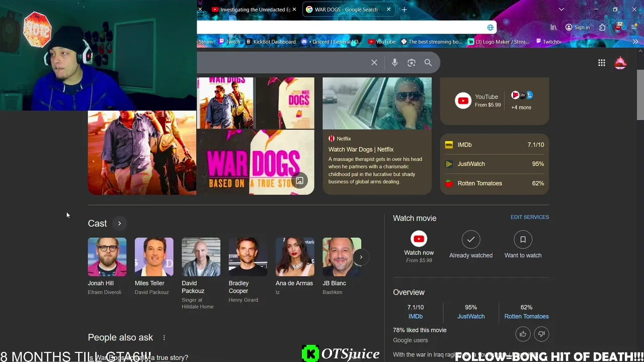
Task: Click the thumbs down dislike icon
Action: click(x=541, y=334)
